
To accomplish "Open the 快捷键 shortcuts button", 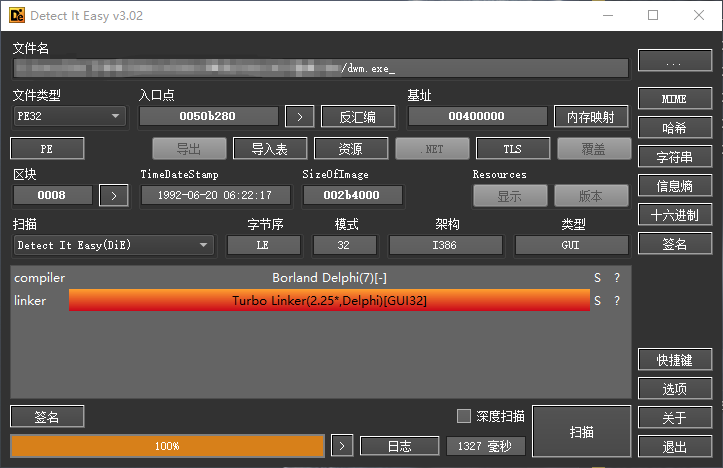I will 675,360.
